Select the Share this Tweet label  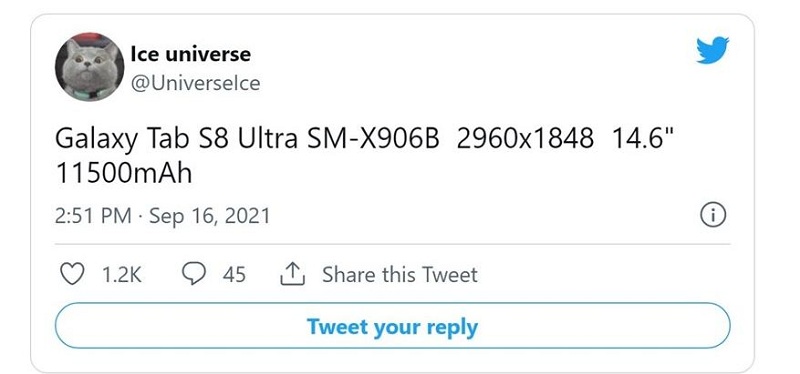coord(400,275)
